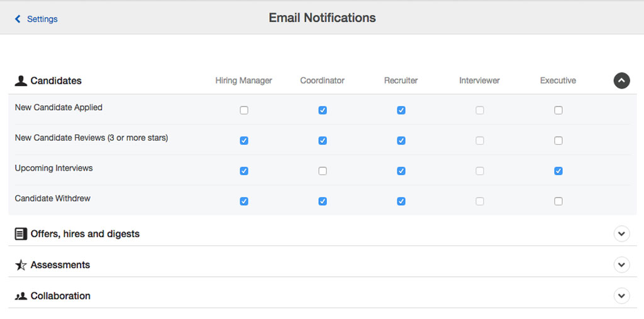Image resolution: width=644 pixels, height=319 pixels.
Task: Click the Collaboration people icon
Action: pyautogui.click(x=21, y=296)
